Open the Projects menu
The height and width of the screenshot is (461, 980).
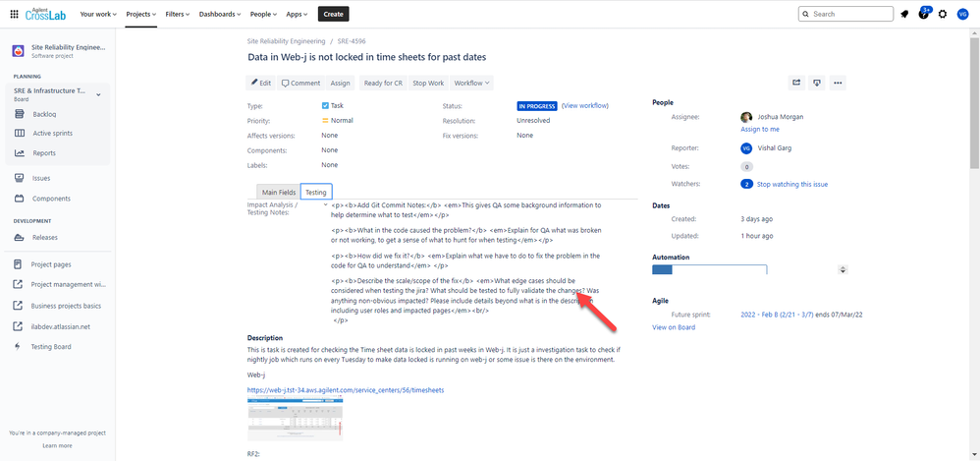[140, 14]
